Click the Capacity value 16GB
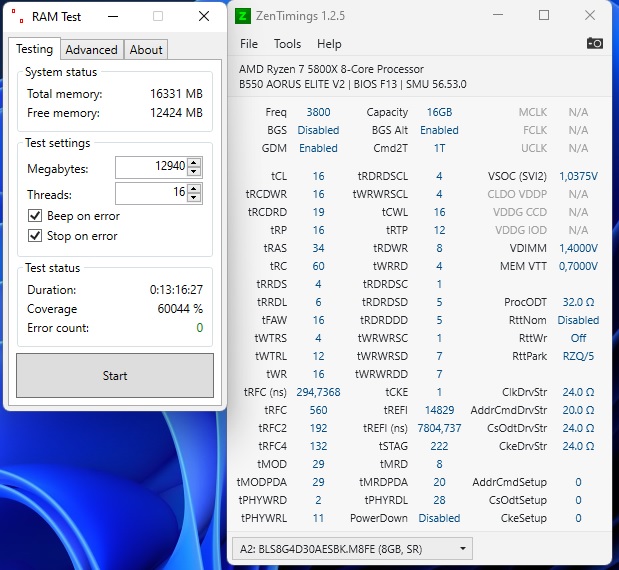Screen dimensions: 619x570 (x=439, y=112)
